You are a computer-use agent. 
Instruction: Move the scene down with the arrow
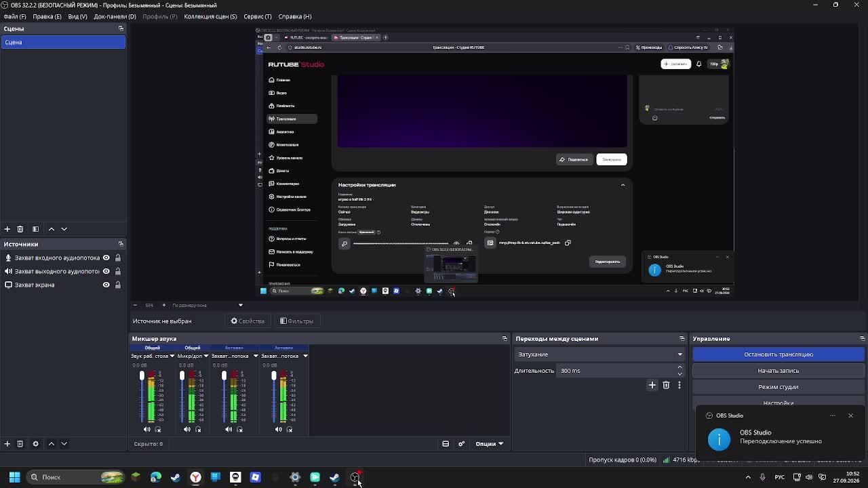(x=64, y=229)
